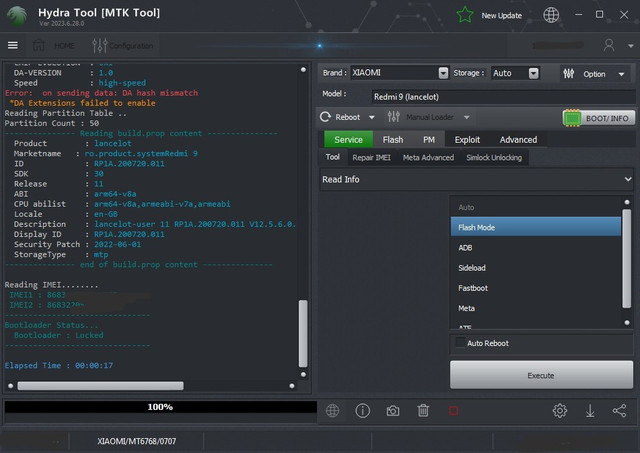The width and height of the screenshot is (640, 453).
Task: Open the hamburger menu
Action: point(13,45)
